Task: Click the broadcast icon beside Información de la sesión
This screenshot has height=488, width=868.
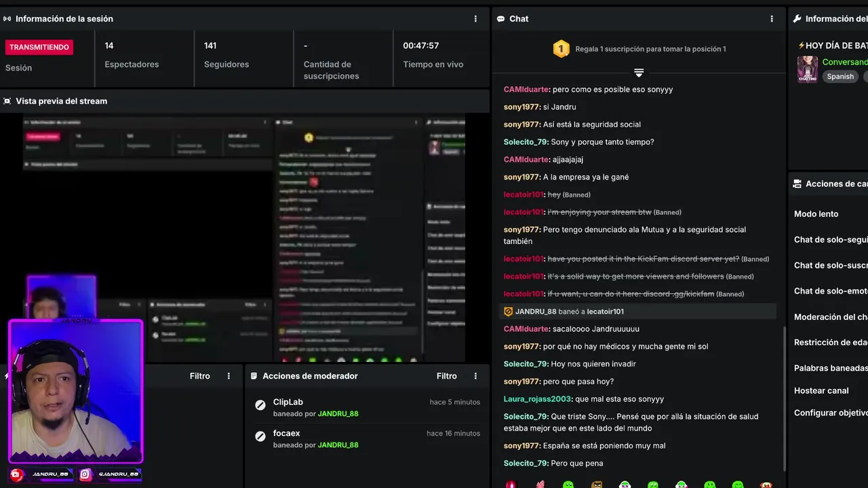Action: point(7,19)
